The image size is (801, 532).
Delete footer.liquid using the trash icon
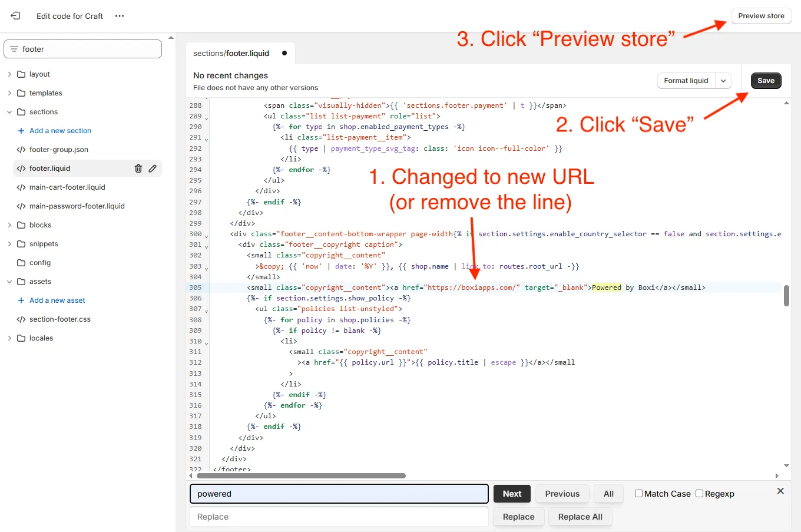(x=138, y=168)
